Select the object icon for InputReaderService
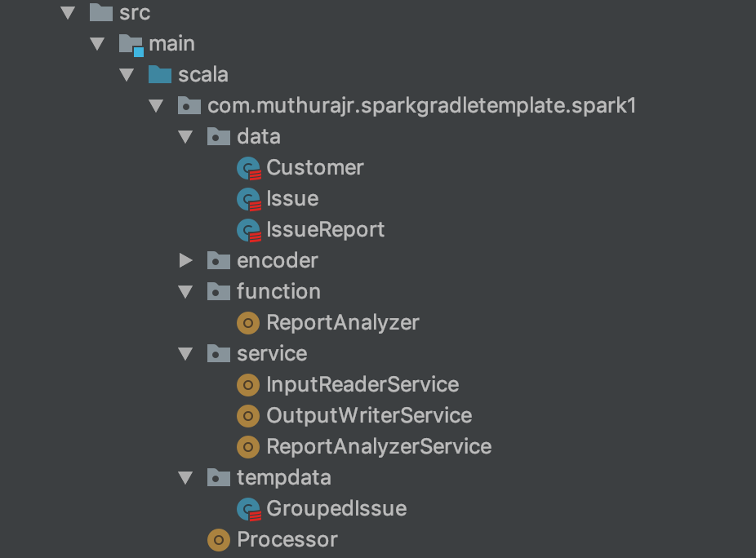The width and height of the screenshot is (756, 558). coord(247,384)
